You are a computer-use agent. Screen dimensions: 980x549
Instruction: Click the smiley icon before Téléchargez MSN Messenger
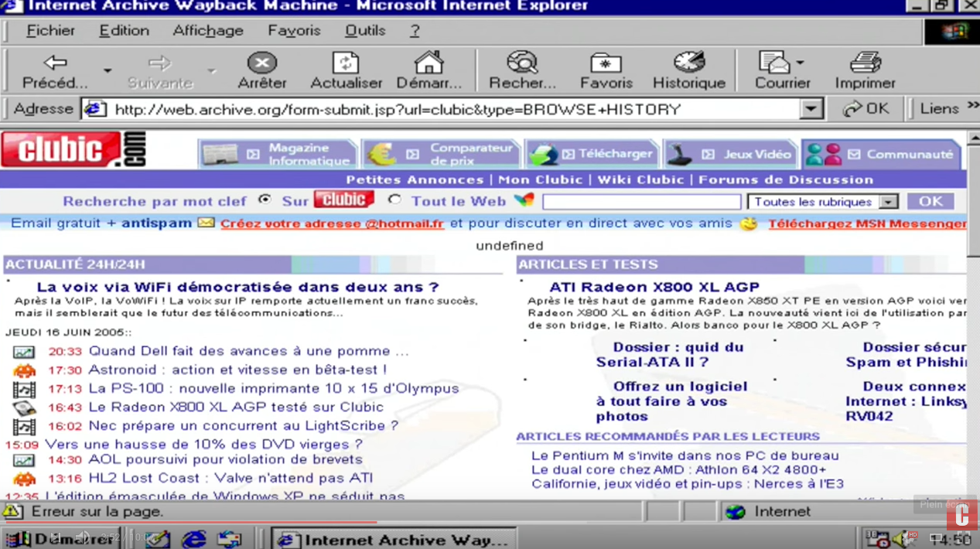pyautogui.click(x=747, y=223)
